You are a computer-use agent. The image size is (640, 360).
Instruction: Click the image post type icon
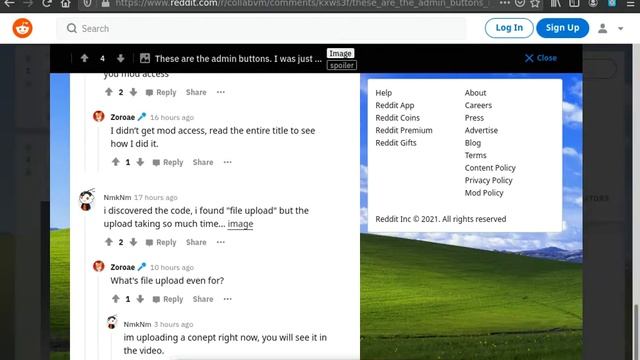(145, 58)
